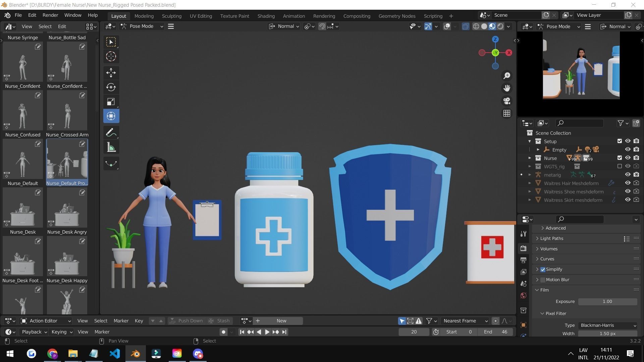This screenshot has width=644, height=362.
Task: Select the Rotate tool
Action: [111, 87]
